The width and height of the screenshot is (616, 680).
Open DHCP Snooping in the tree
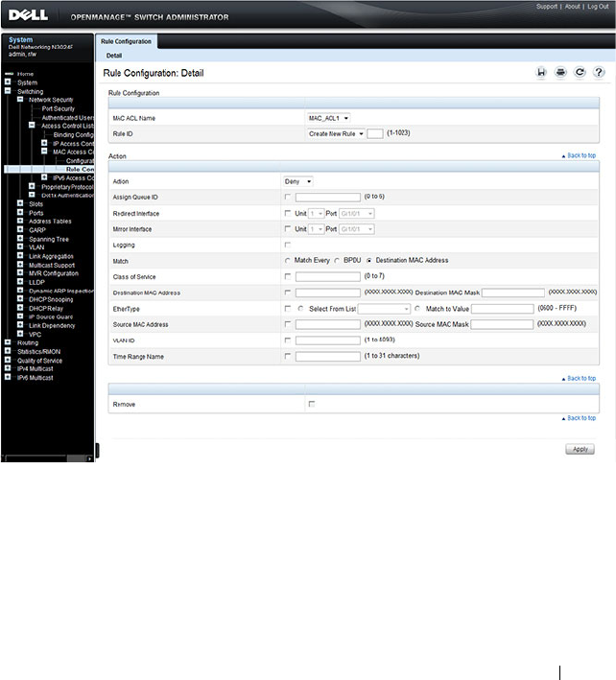(x=51, y=299)
